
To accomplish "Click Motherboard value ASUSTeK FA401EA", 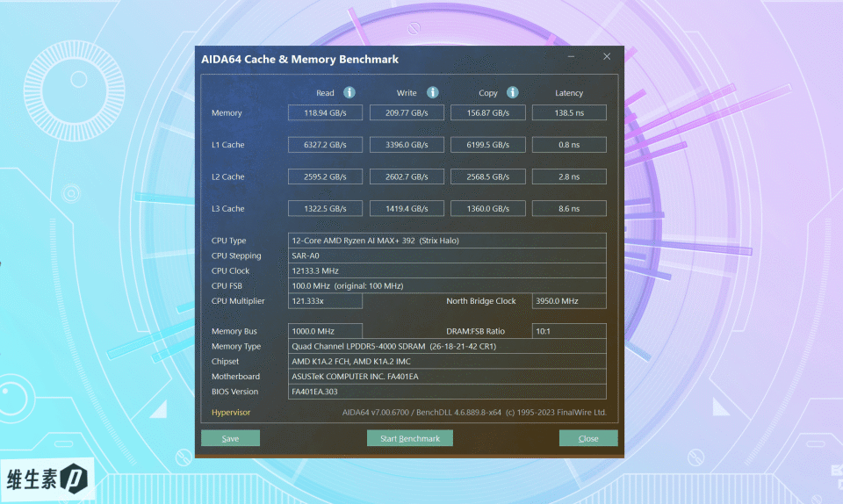I will coord(447,376).
